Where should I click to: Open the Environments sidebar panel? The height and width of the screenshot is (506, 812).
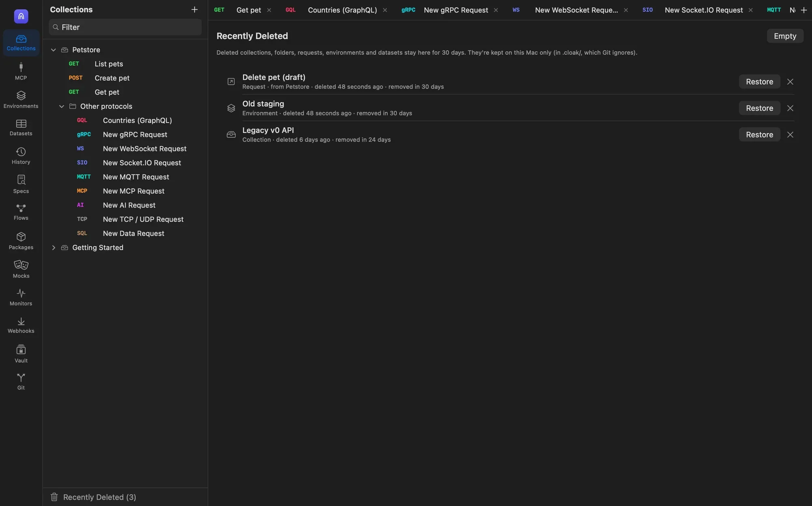(x=21, y=99)
